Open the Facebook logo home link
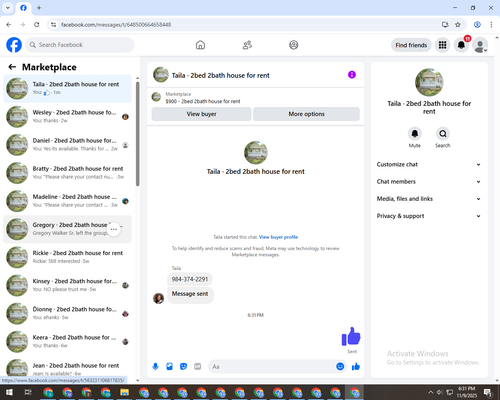 point(14,45)
